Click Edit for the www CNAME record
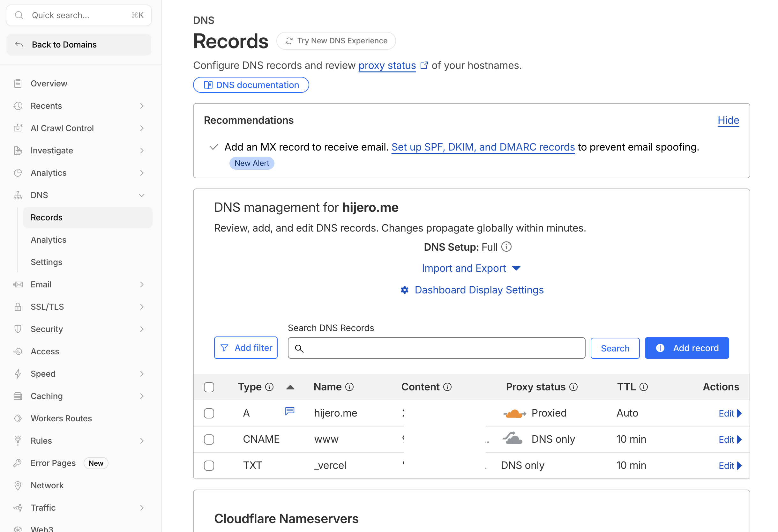 point(730,440)
